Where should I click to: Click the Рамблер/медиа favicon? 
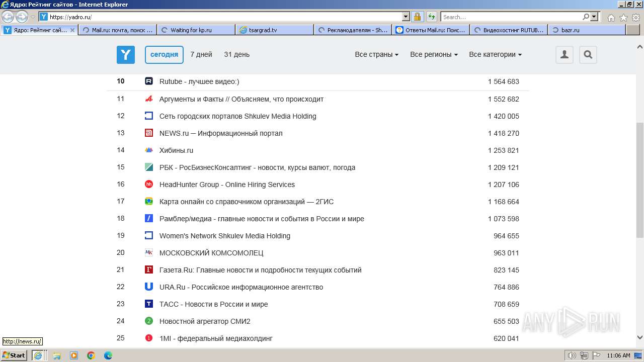(149, 218)
